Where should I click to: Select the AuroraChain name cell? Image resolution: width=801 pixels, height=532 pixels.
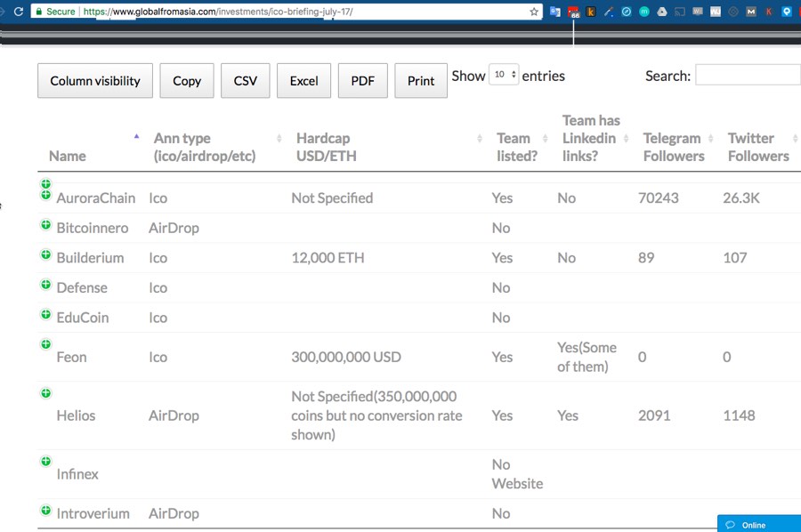95,198
